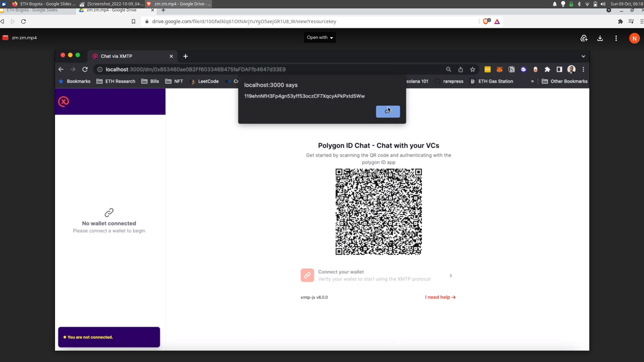Click the share icon in recorded Chrome toolbar
This screenshot has width=644, height=362.
pos(461,69)
